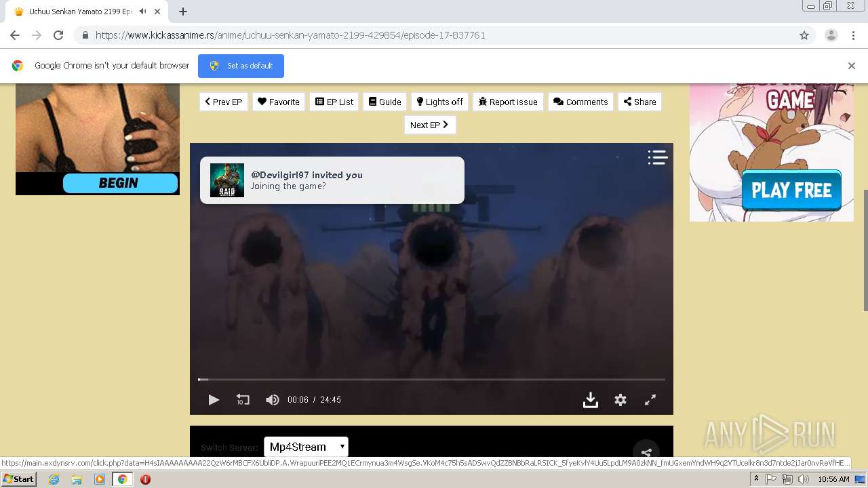The width and height of the screenshot is (868, 488).
Task: Download the video from the player
Action: tap(591, 400)
